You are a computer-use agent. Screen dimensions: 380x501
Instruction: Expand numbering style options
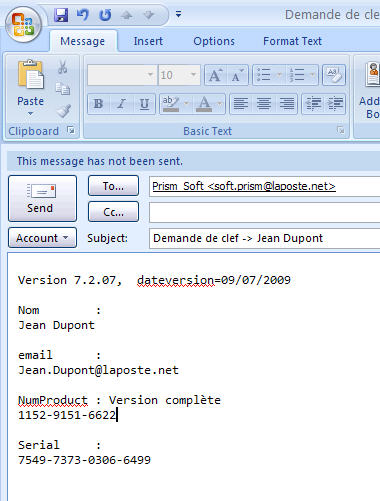[313, 75]
